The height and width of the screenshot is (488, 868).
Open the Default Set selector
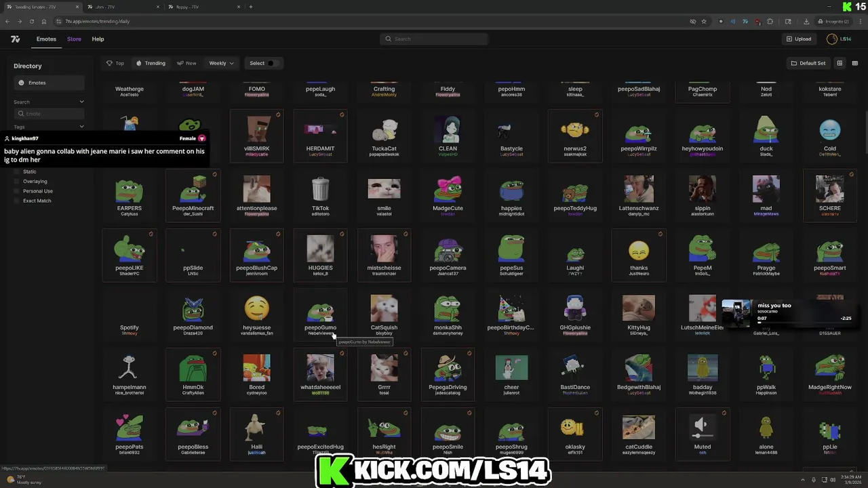(808, 63)
